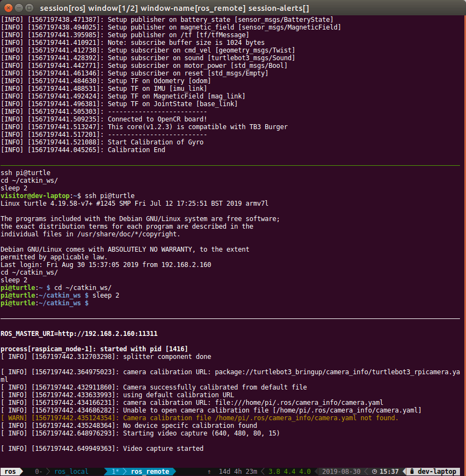Screen dimensions: 466x476
Task: Click the ROS_MASTER_URI=http://192.168.2.160:11311 line
Action: pos(79,334)
